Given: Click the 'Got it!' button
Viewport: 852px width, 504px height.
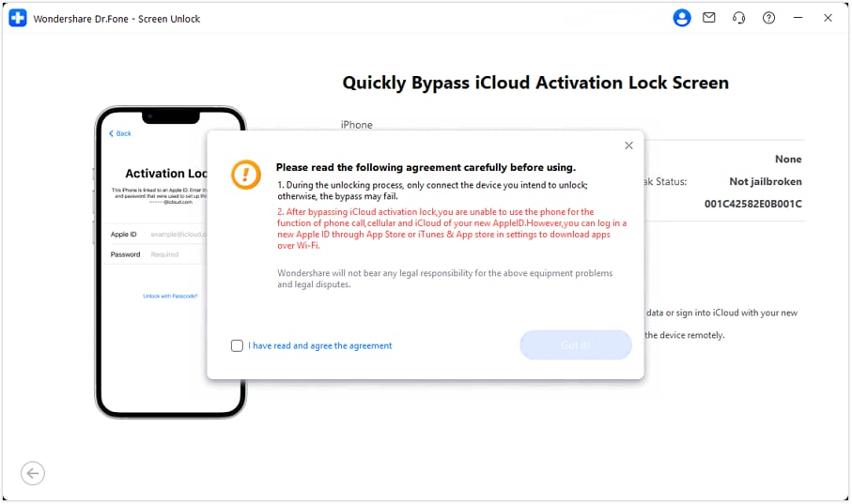Looking at the screenshot, I should point(576,344).
